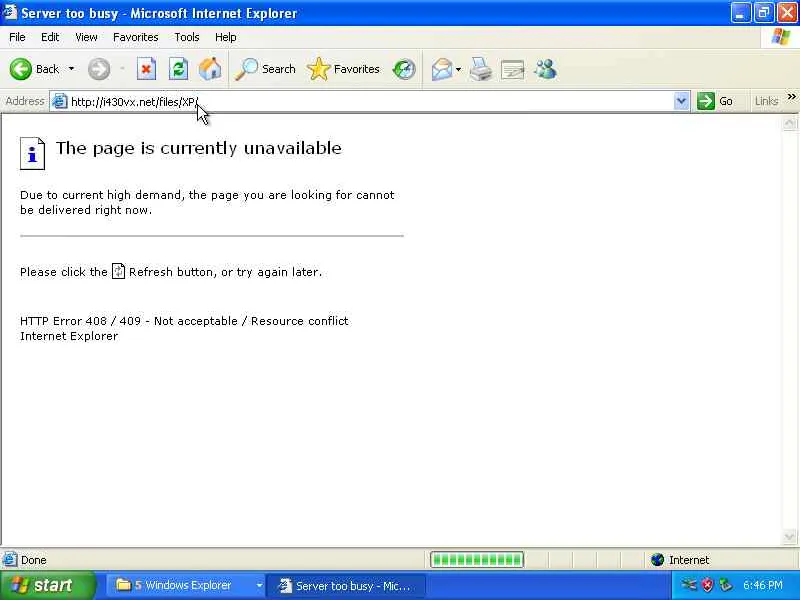Open the Help menu

(226, 37)
